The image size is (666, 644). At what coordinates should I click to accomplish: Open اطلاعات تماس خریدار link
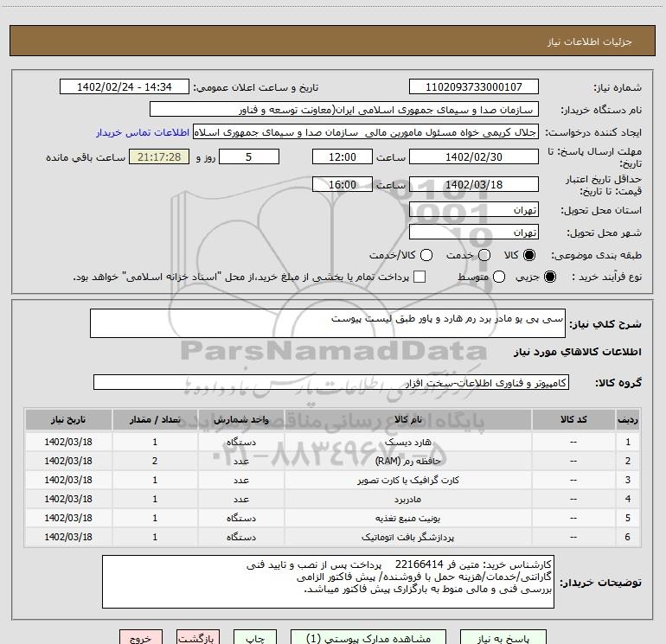pyautogui.click(x=143, y=132)
